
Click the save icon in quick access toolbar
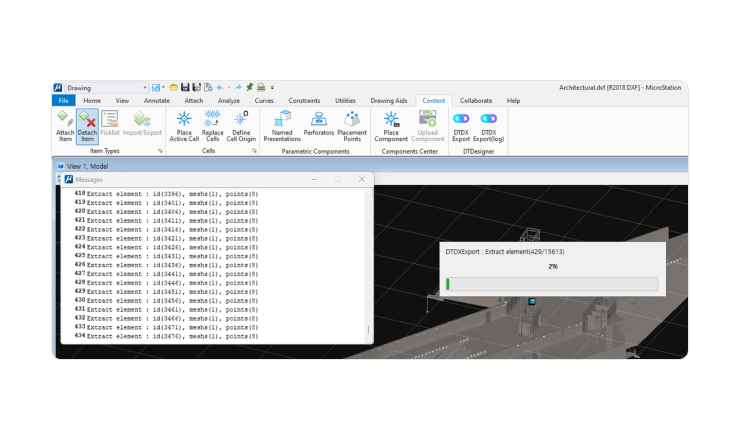pos(185,88)
